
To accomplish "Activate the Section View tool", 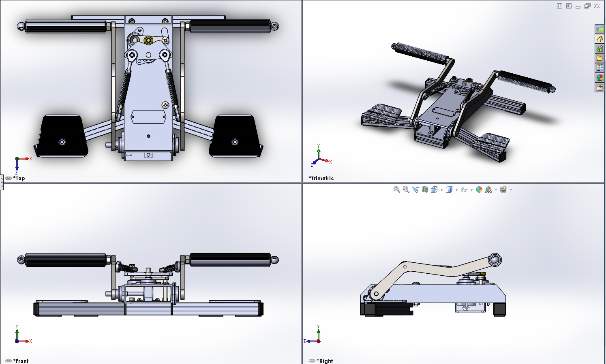I will pyautogui.click(x=425, y=189).
